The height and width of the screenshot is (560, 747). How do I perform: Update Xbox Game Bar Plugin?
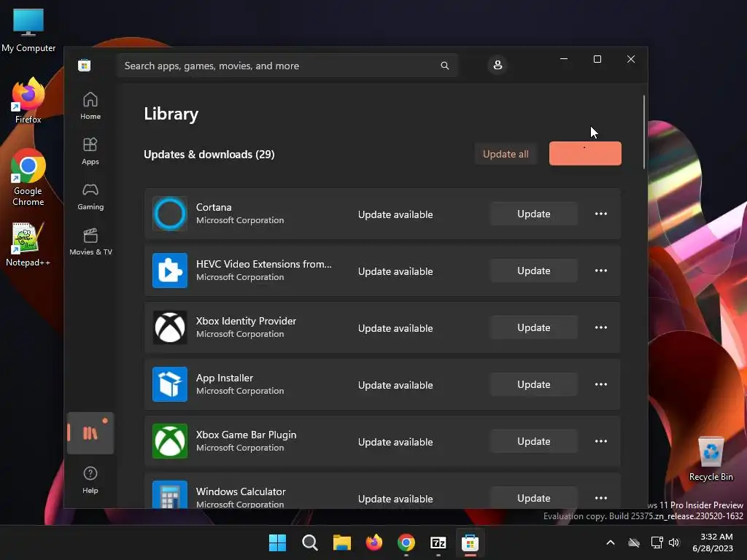[533, 441]
